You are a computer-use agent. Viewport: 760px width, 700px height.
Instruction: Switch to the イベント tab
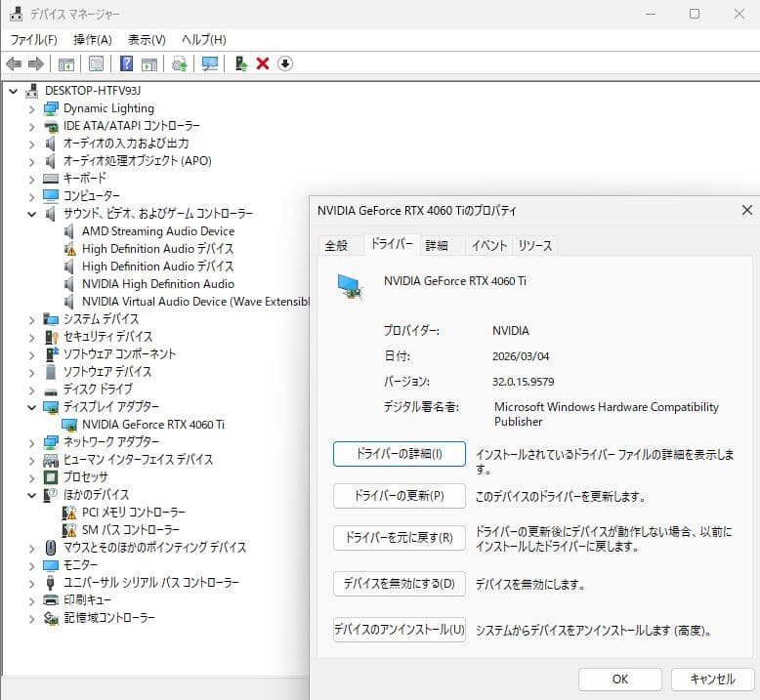click(488, 246)
